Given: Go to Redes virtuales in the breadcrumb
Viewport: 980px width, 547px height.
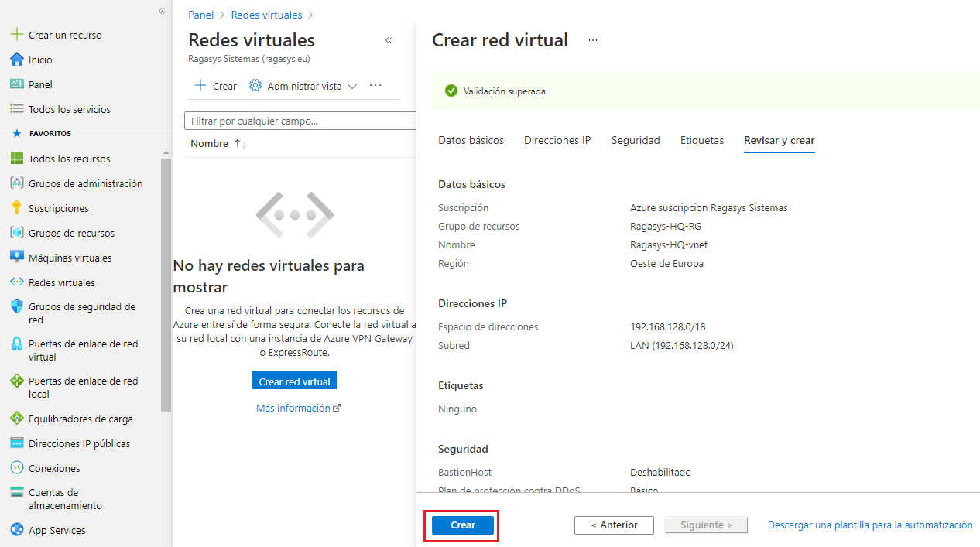Looking at the screenshot, I should 267,15.
